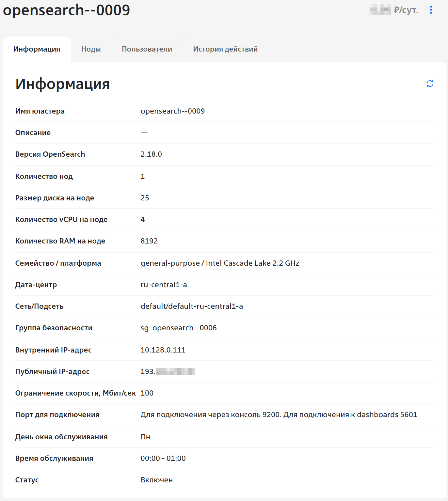Click the cluster name value opensearch--0009
This screenshot has width=448, height=501.
click(x=173, y=111)
